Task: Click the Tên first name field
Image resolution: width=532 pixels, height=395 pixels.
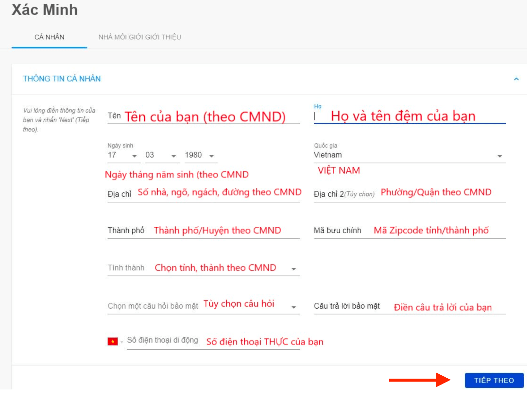Action: tap(203, 117)
